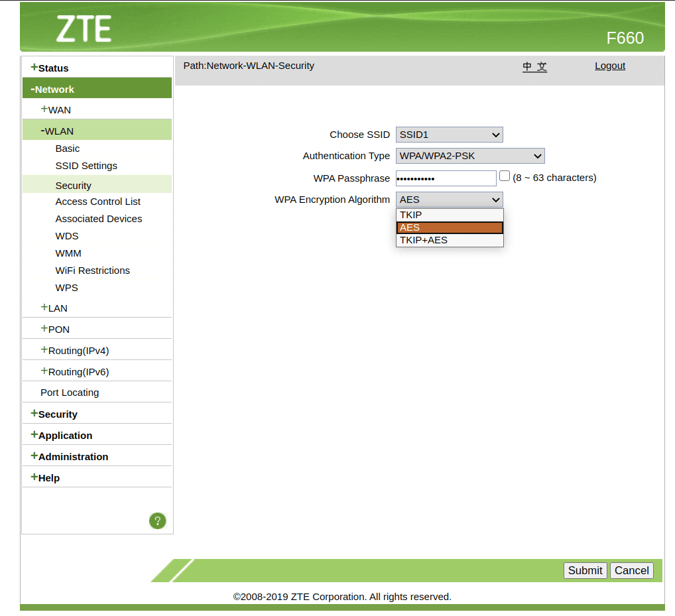Open WiFi Restrictions page
This screenshot has height=616, width=675.
[x=93, y=271]
